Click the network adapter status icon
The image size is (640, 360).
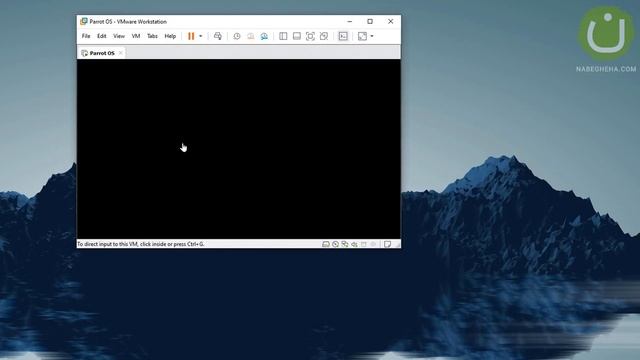click(x=345, y=244)
